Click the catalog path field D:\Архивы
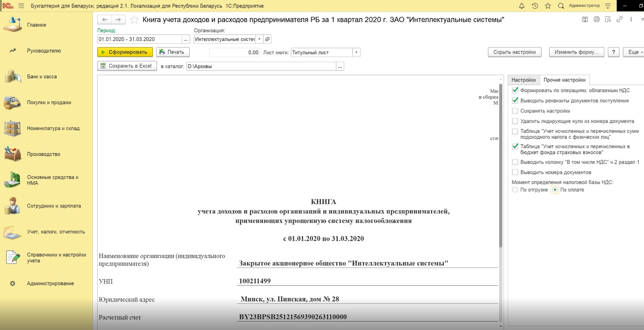 (261, 66)
